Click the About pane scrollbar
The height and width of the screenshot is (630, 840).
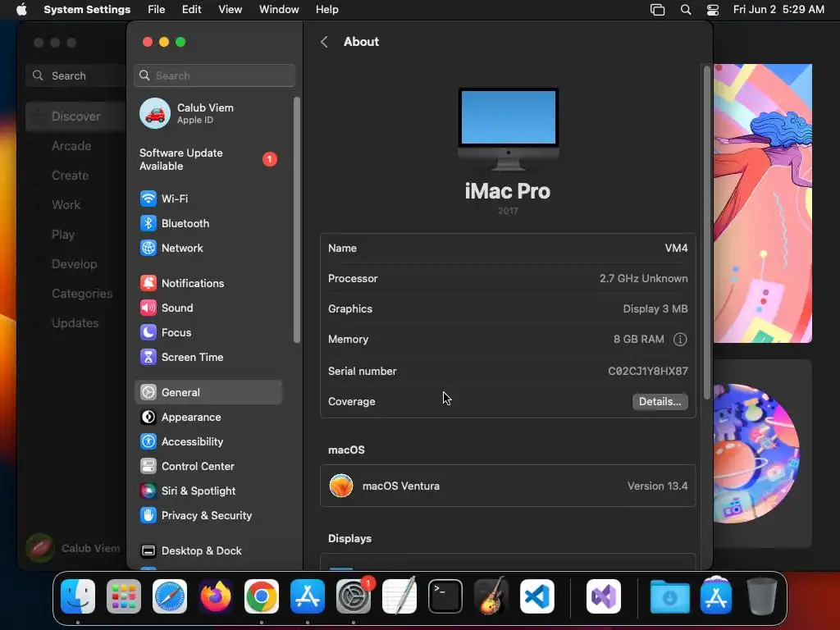coord(706,232)
